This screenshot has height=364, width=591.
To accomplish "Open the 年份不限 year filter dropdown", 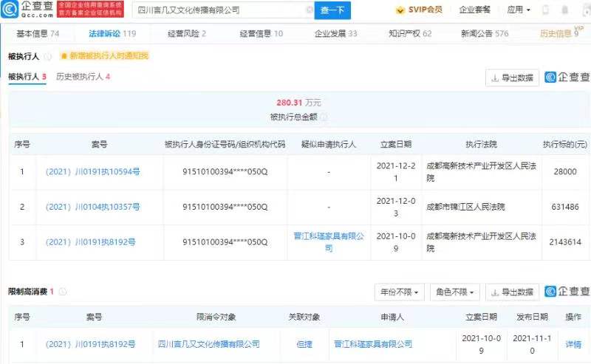I will tap(400, 292).
